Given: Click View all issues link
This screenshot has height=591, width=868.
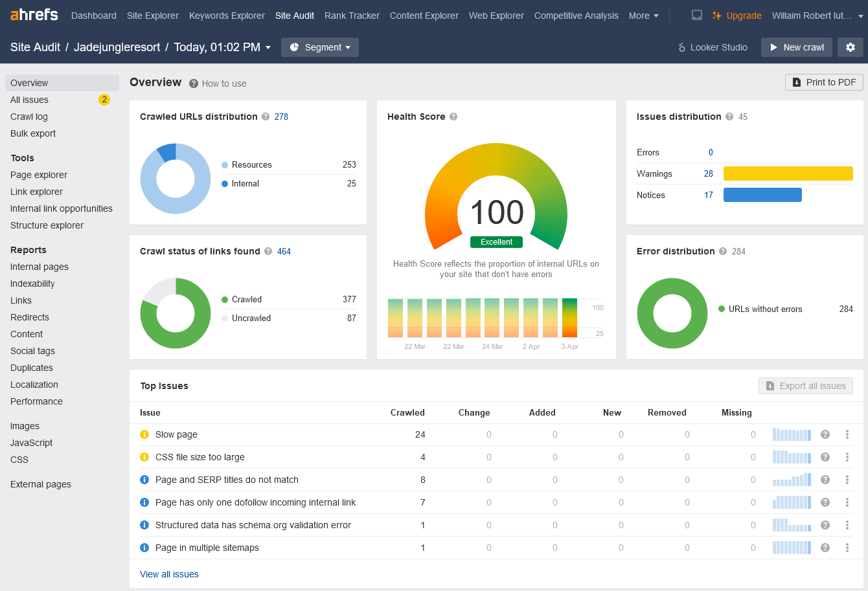Looking at the screenshot, I should tap(169, 574).
